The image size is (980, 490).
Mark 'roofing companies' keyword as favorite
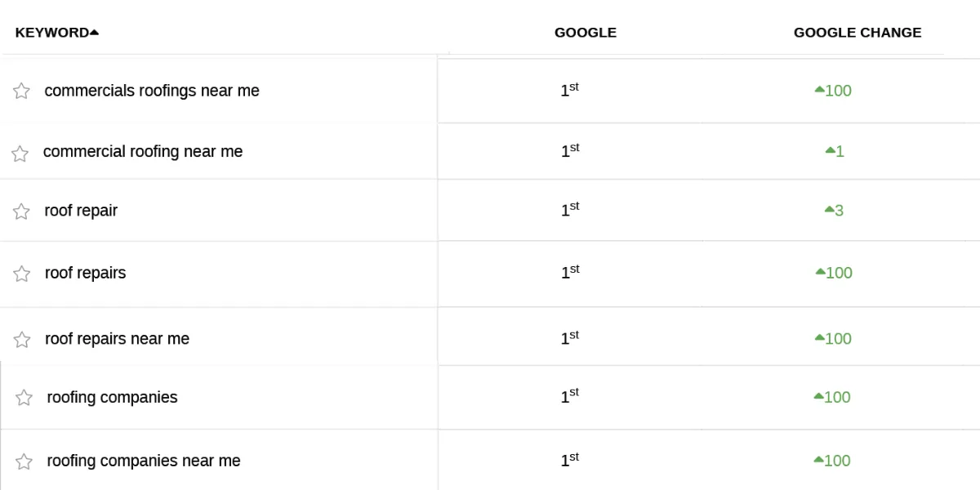[24, 398]
